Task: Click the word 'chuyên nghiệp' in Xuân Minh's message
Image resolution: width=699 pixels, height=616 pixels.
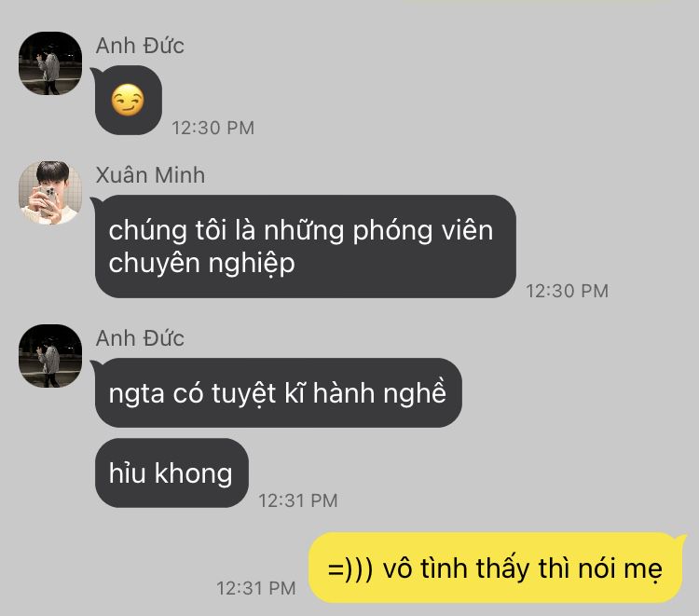Action: click(x=201, y=264)
